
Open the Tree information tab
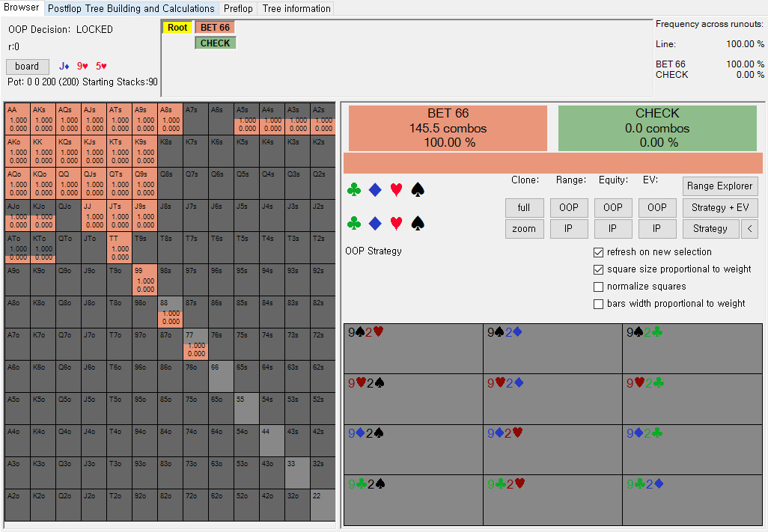[x=296, y=9]
